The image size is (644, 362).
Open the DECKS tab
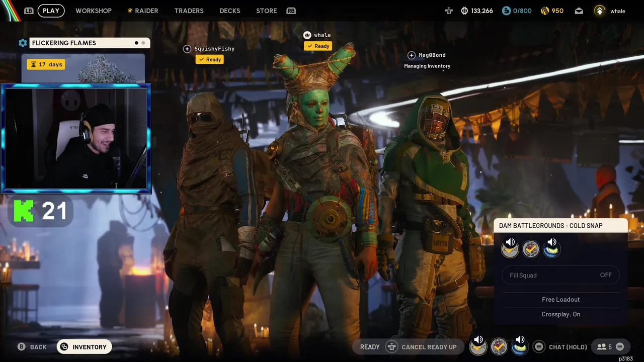(230, 11)
